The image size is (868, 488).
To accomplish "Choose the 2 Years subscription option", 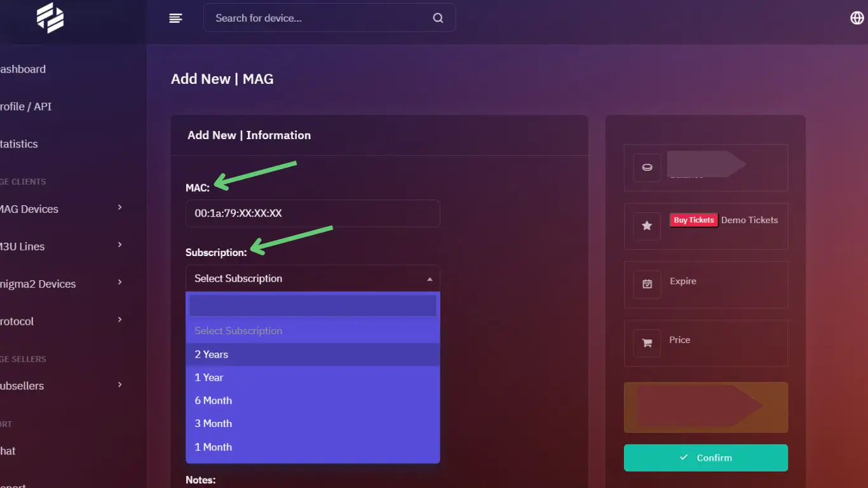I will (x=312, y=355).
